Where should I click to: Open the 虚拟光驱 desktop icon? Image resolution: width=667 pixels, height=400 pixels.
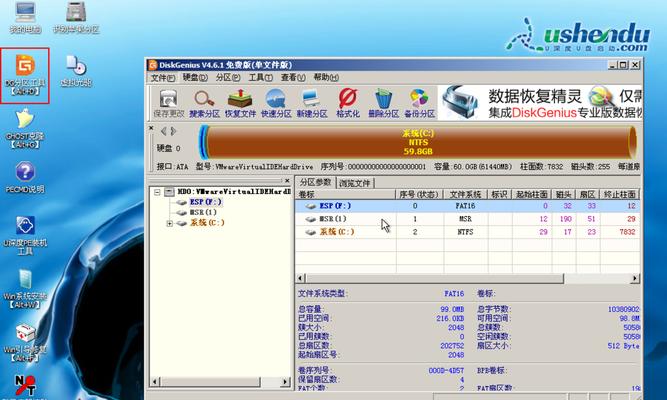pos(76,71)
